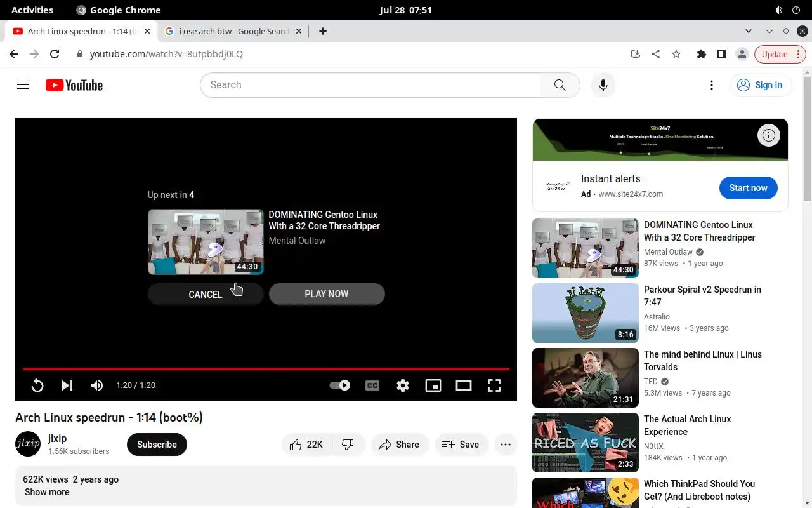Image resolution: width=812 pixels, height=508 pixels.
Task: Open jlxip channel avatar
Action: coord(28,444)
